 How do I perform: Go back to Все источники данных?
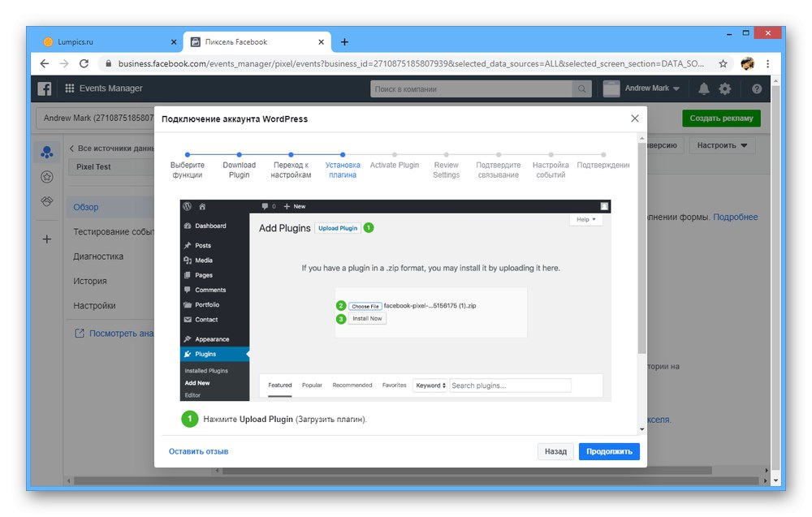(x=112, y=148)
